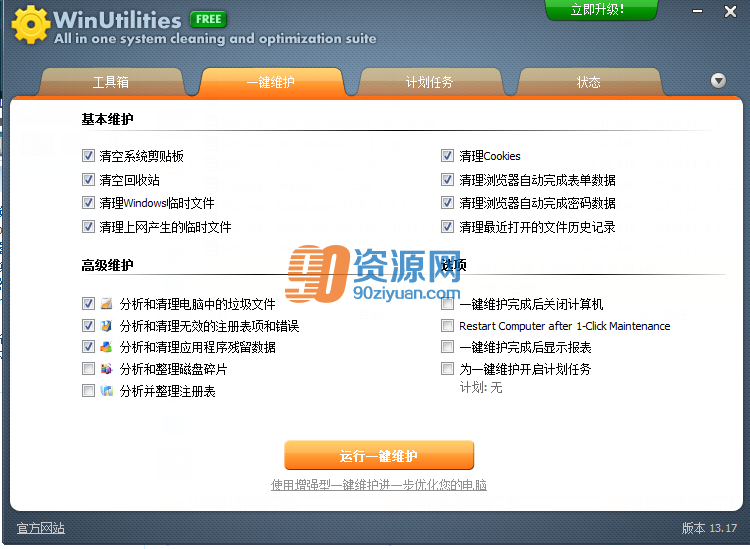Uncheck 清理最近打开的文件历史记录 checkbox
Screen dimensions: 750x549
[447, 226]
